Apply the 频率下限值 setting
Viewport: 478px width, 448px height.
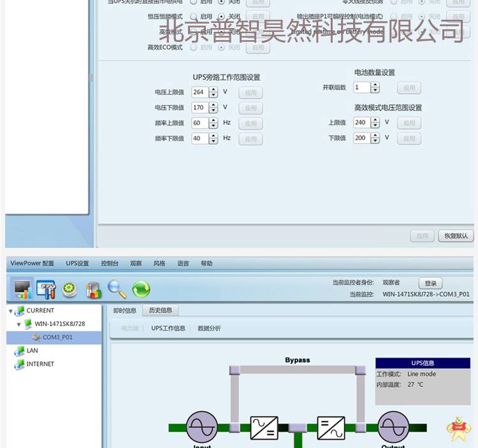pyautogui.click(x=250, y=139)
